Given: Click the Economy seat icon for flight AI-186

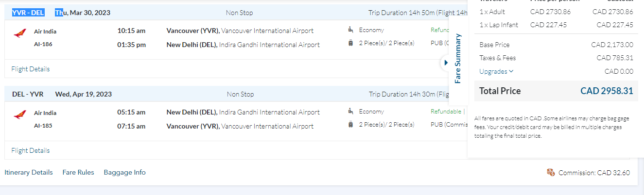Looking at the screenshot, I should (351, 30).
